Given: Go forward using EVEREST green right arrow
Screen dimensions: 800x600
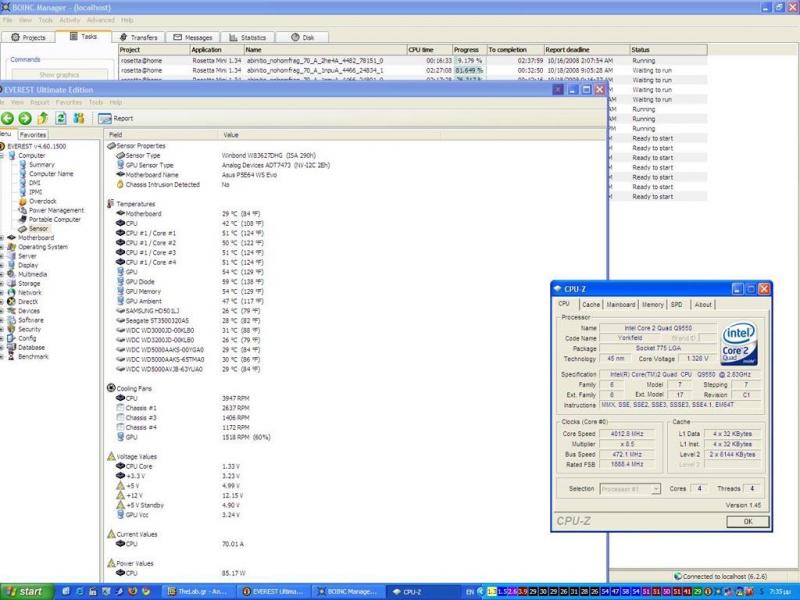Looking at the screenshot, I should 24,118.
